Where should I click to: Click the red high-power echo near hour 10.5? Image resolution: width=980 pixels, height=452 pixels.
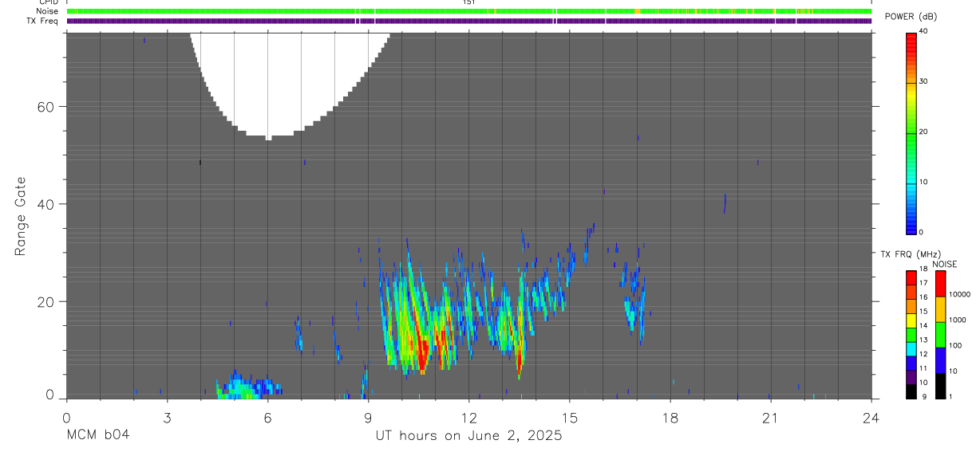coord(421,351)
